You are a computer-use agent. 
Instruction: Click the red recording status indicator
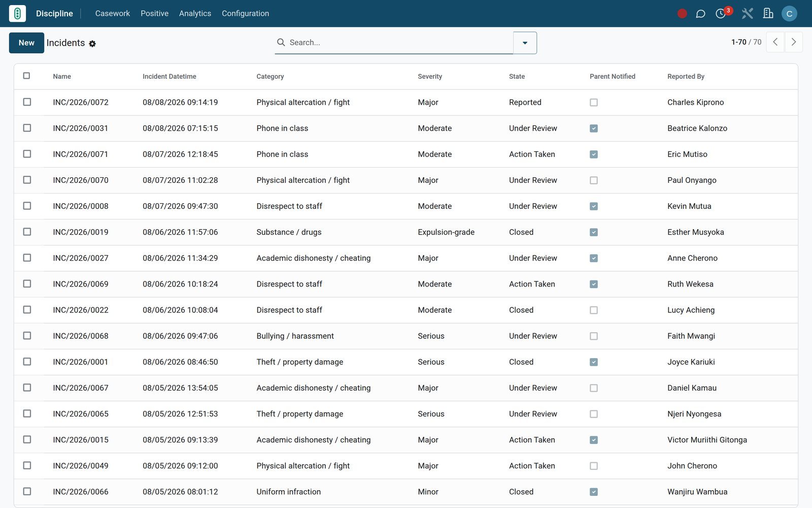click(x=682, y=14)
